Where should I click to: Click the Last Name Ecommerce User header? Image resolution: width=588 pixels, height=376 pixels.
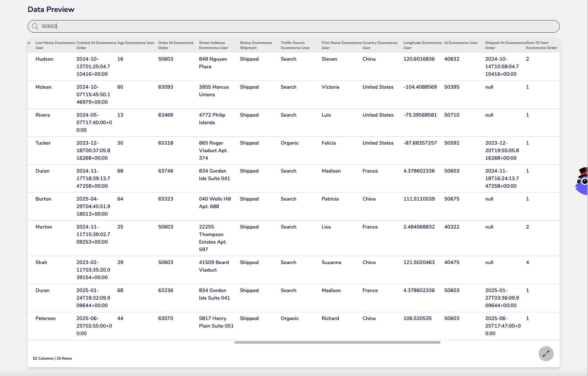pos(55,45)
